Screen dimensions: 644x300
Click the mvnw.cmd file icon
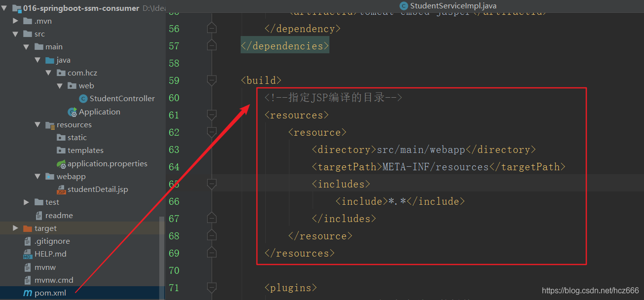[28, 280]
